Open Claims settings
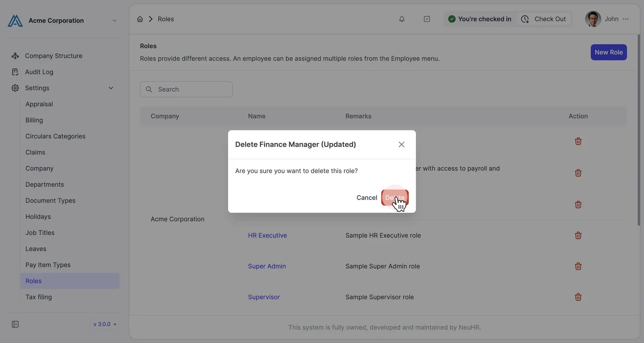The image size is (644, 343). coord(35,152)
